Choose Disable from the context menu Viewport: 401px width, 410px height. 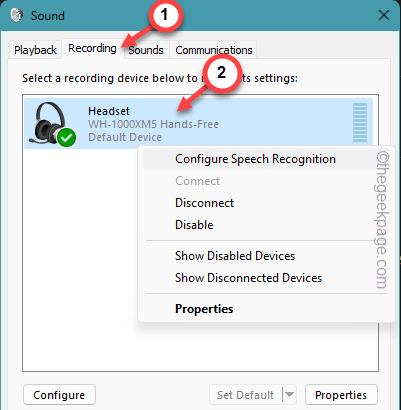pyautogui.click(x=194, y=225)
